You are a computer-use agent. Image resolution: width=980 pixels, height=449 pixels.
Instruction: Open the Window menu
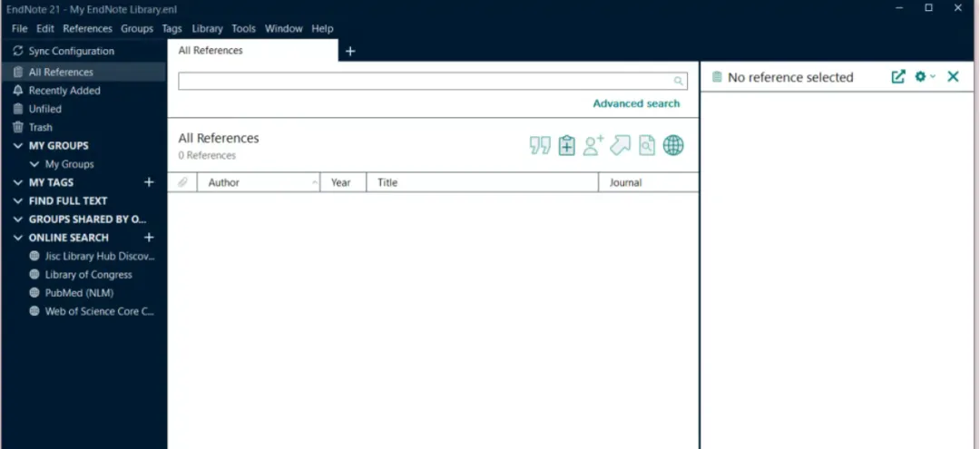(284, 29)
